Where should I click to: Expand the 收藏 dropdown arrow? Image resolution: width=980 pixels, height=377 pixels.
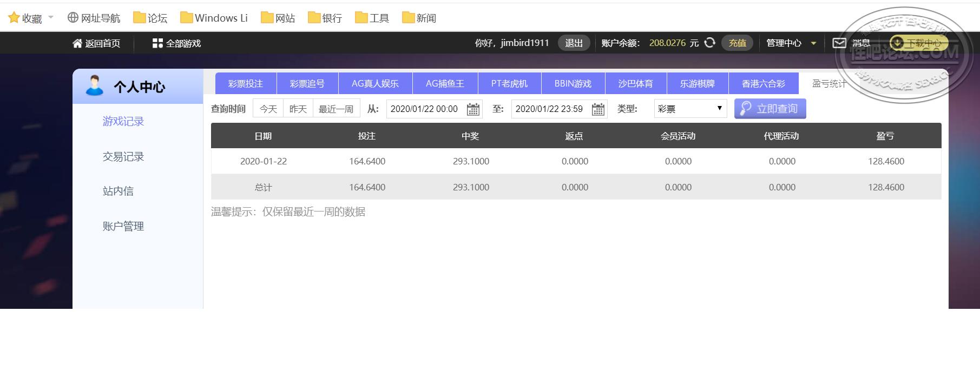point(51,17)
